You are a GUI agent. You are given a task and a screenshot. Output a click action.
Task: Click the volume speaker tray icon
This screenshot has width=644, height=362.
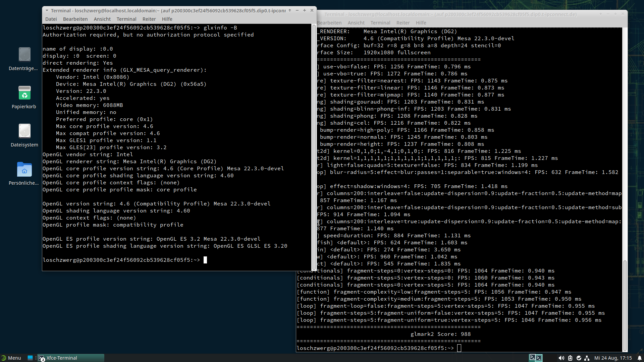click(561, 358)
